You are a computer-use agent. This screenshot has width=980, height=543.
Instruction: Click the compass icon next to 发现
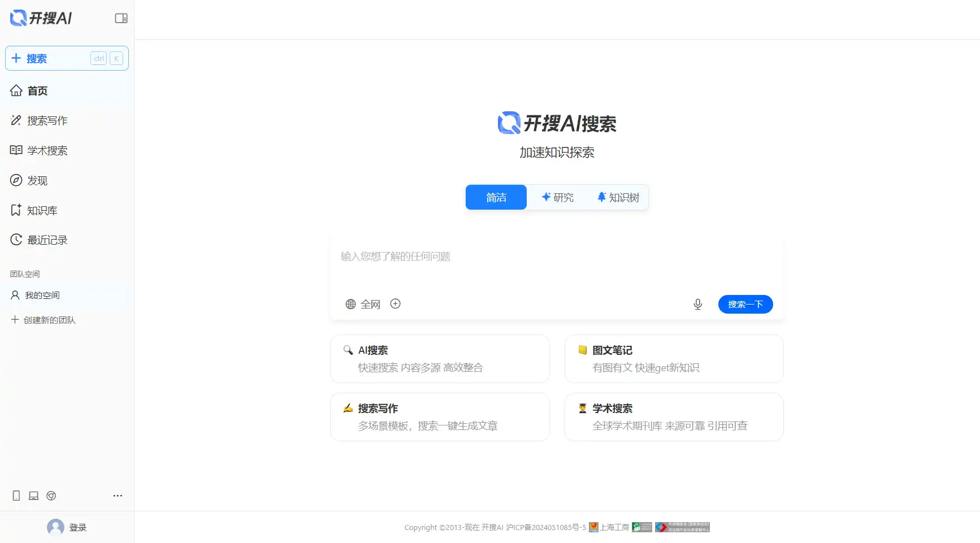tap(16, 180)
